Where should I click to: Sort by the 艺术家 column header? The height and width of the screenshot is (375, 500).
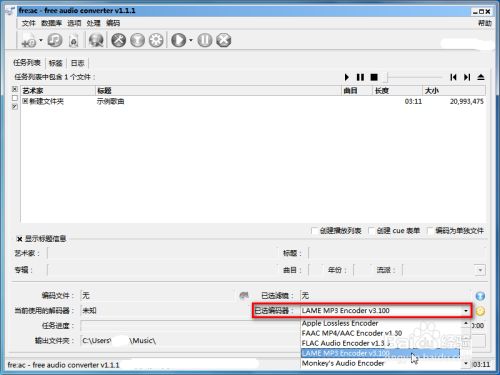[58, 90]
